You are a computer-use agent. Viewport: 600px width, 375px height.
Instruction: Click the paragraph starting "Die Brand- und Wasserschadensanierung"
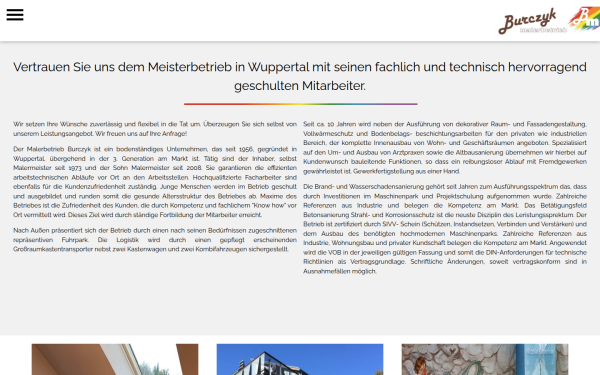coord(445,229)
